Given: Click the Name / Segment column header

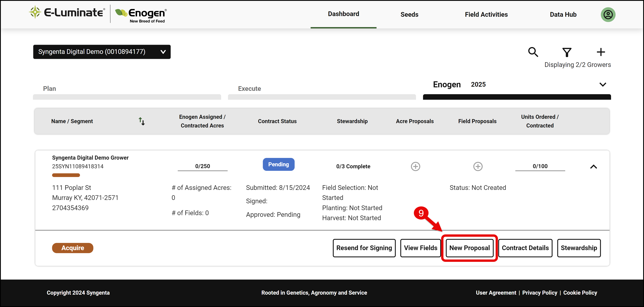Looking at the screenshot, I should click(x=72, y=121).
